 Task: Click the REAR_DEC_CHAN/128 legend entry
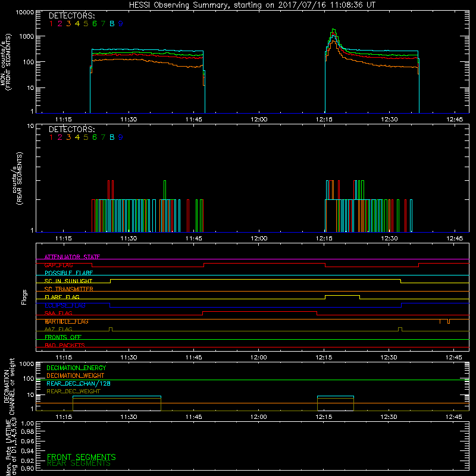pos(79,383)
